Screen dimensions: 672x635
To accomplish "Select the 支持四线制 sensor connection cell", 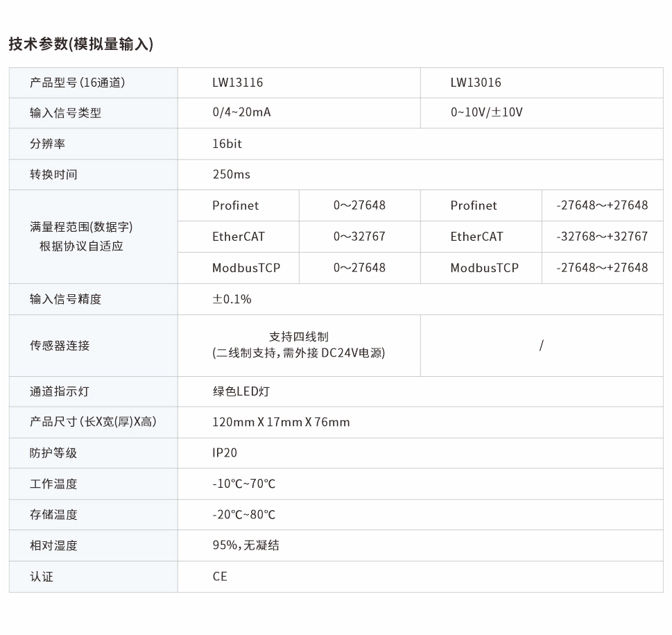I will [299, 345].
